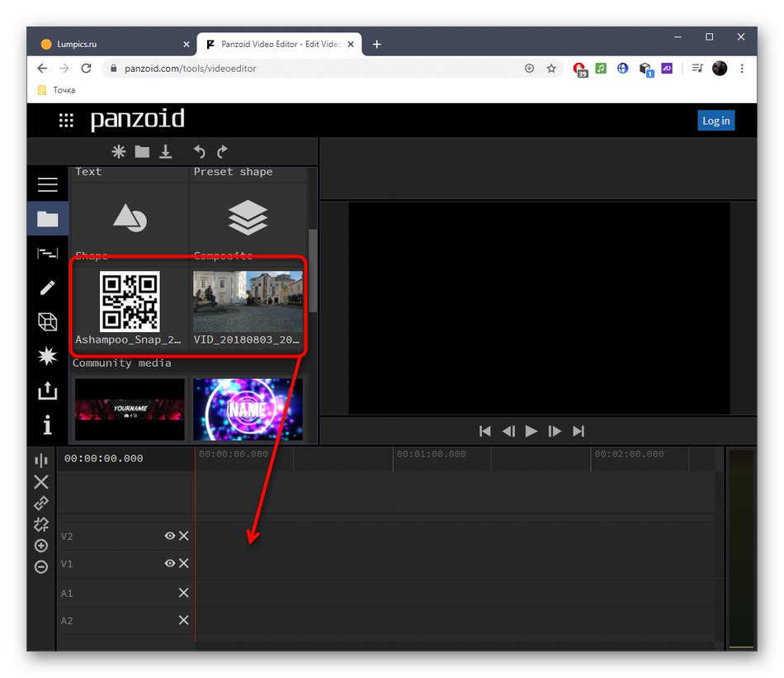Select the pencil edit sidebar tool
This screenshot has width=784, height=678.
coord(48,287)
